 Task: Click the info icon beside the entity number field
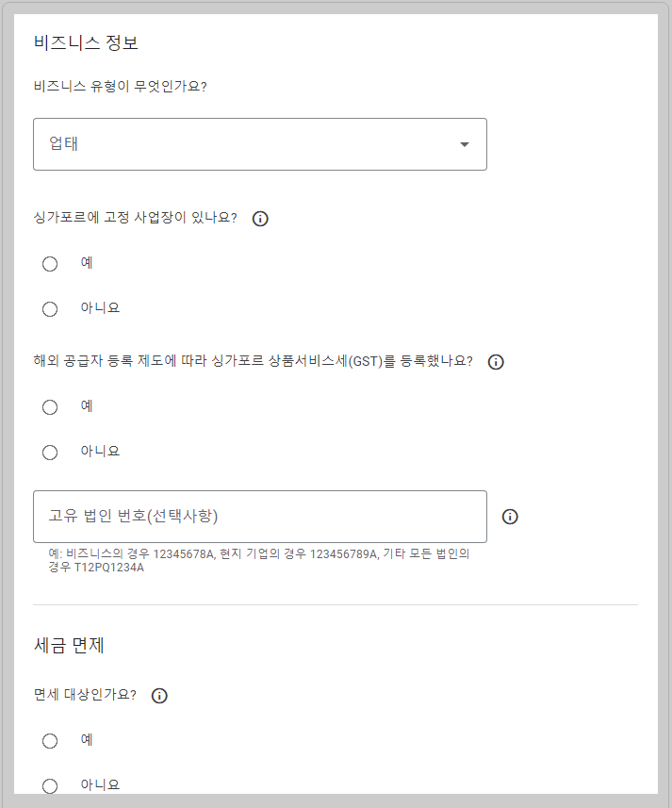point(511,516)
